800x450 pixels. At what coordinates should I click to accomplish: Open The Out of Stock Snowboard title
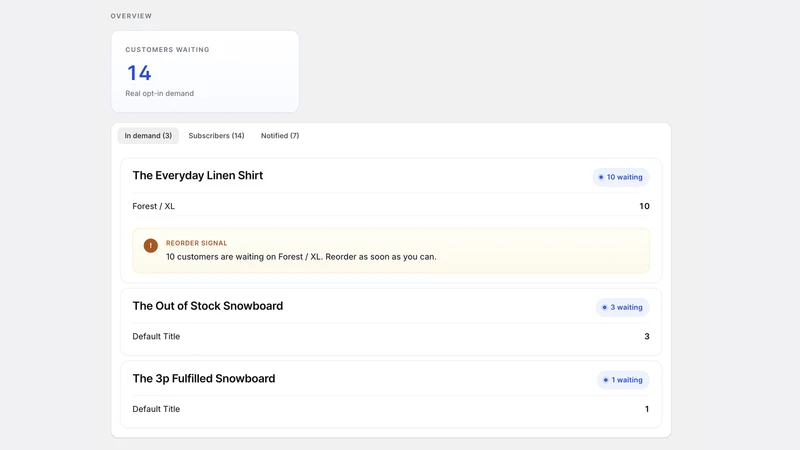(x=208, y=306)
